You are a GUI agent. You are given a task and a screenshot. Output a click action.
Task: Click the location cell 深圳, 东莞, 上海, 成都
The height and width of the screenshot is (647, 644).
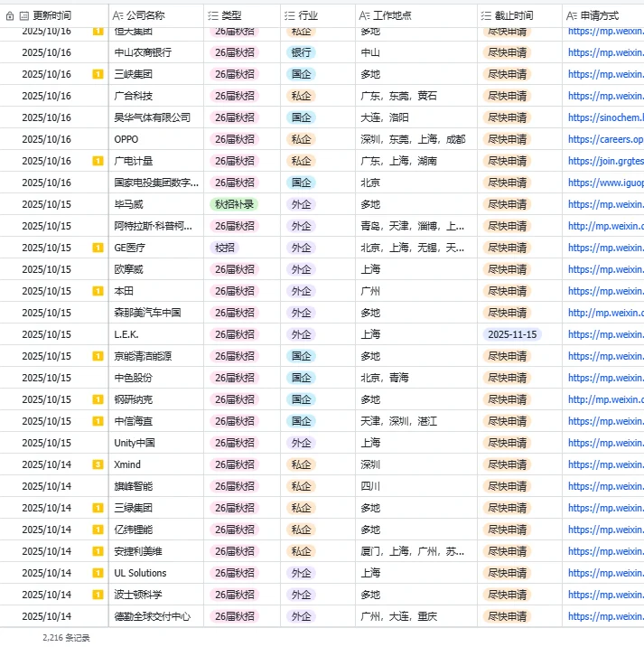click(x=416, y=139)
